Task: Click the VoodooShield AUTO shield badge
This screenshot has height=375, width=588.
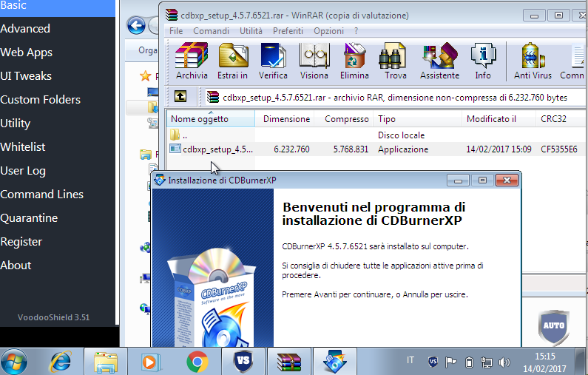Action: point(554,327)
